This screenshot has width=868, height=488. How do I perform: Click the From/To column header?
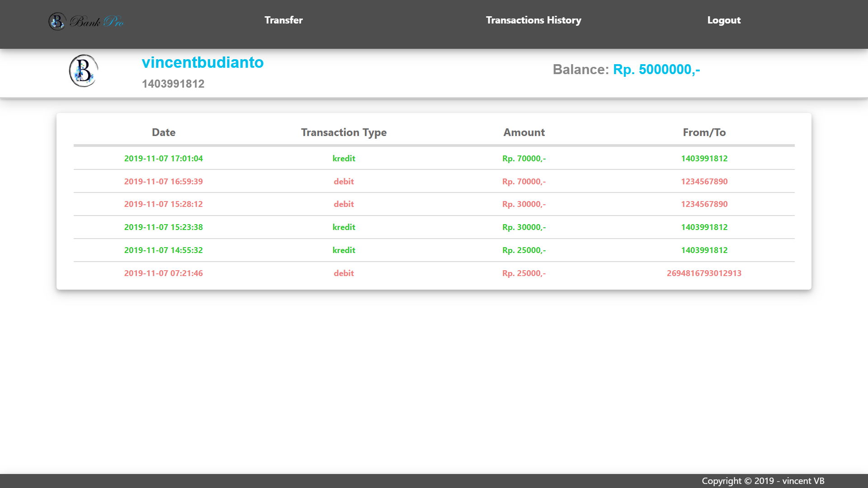(x=704, y=132)
